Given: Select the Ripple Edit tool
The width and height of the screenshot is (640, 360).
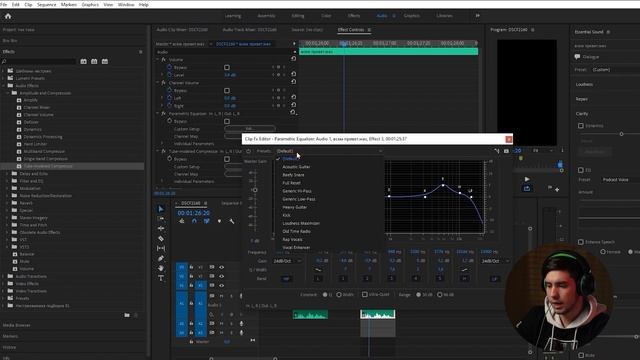Looking at the screenshot, I should (161, 229).
